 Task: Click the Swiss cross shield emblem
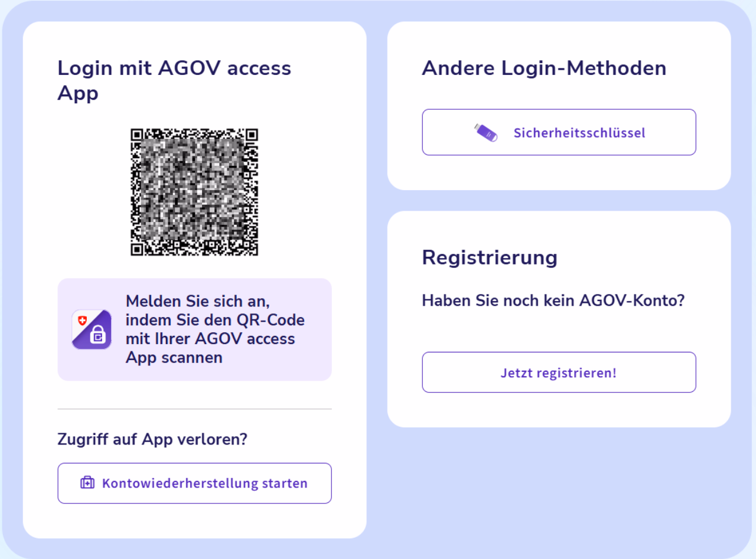pyautogui.click(x=83, y=321)
